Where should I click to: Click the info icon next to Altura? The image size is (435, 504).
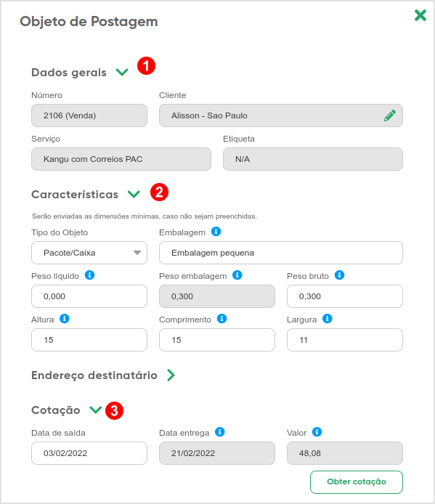click(65, 319)
